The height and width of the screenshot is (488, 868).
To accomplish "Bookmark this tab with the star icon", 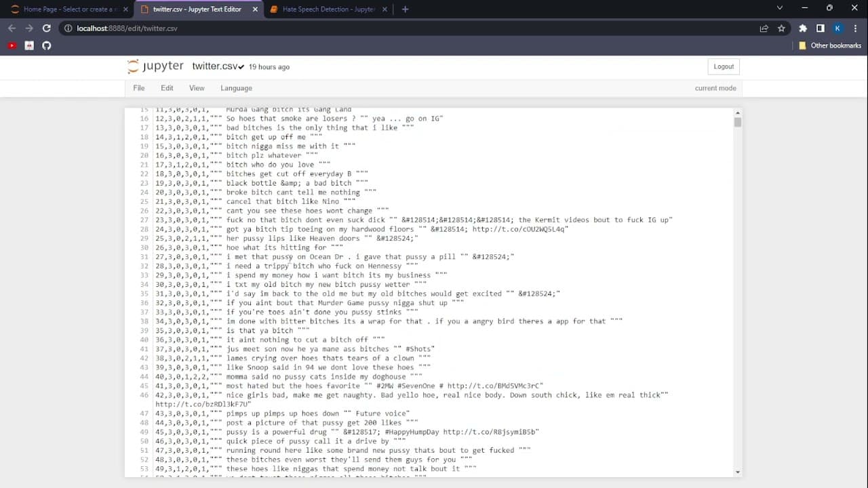I will click(782, 28).
